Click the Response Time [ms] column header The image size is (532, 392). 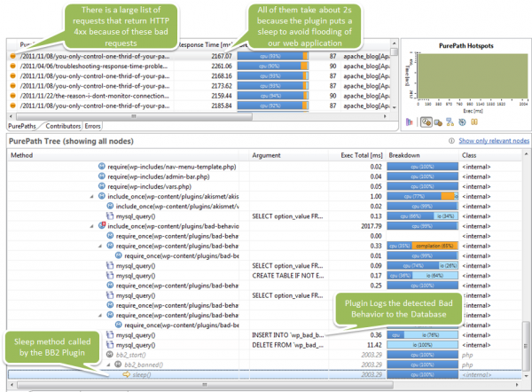[x=206, y=45]
